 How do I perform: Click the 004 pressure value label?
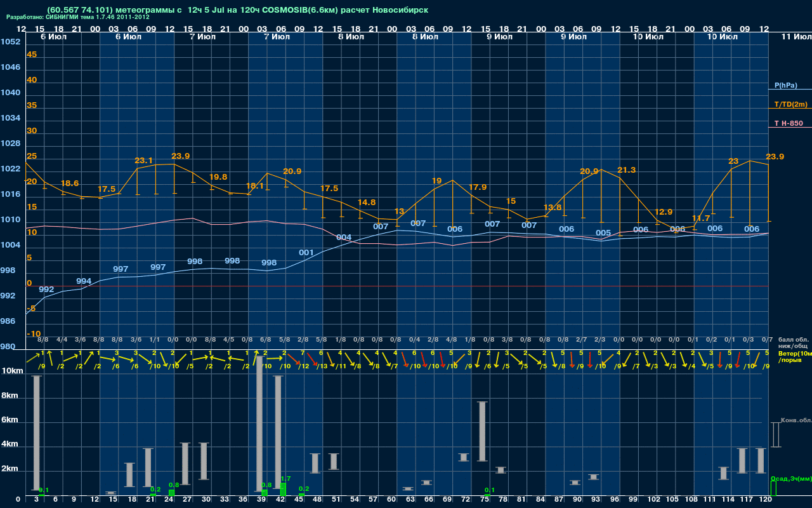coord(344,237)
